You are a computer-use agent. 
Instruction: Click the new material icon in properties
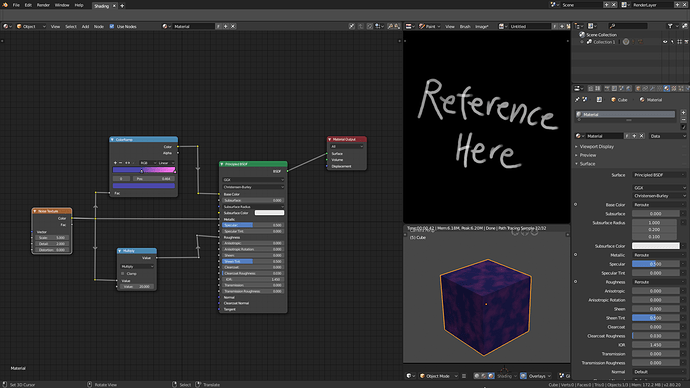(634, 136)
